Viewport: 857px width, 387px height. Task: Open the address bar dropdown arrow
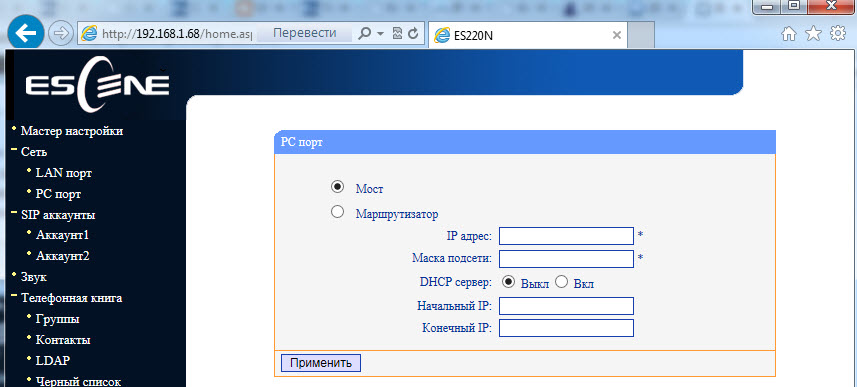pyautogui.click(x=380, y=34)
